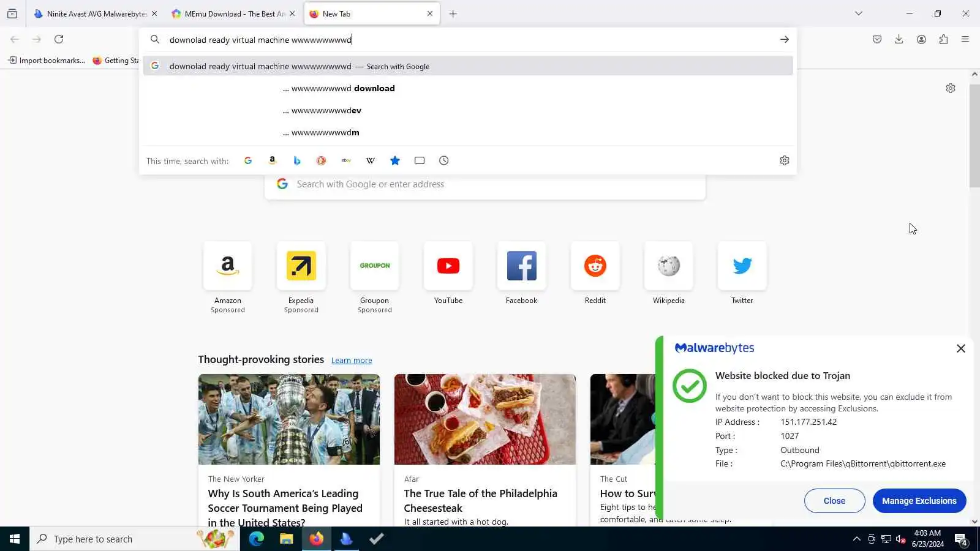The image size is (980, 551).
Task: Search in History clock icon
Action: tap(444, 160)
